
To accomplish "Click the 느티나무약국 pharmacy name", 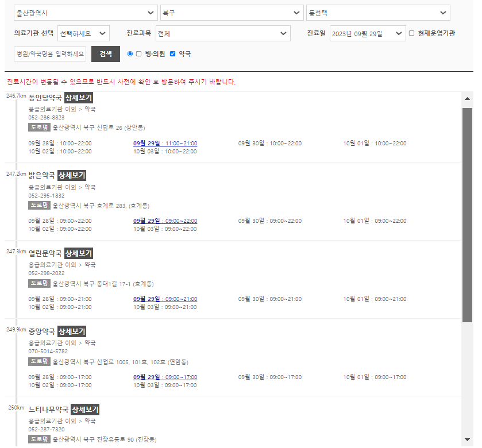I will (x=48, y=410).
